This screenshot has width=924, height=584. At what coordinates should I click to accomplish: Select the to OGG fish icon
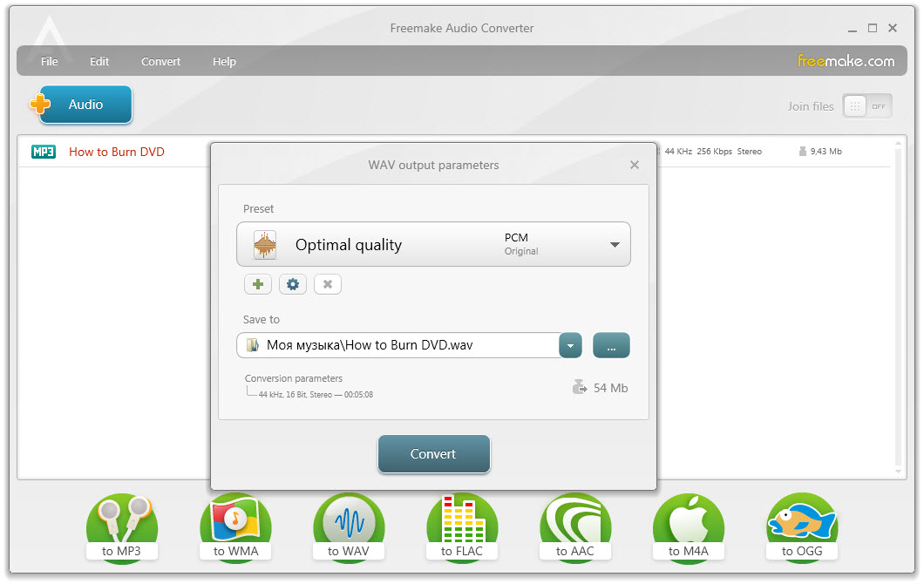click(802, 527)
